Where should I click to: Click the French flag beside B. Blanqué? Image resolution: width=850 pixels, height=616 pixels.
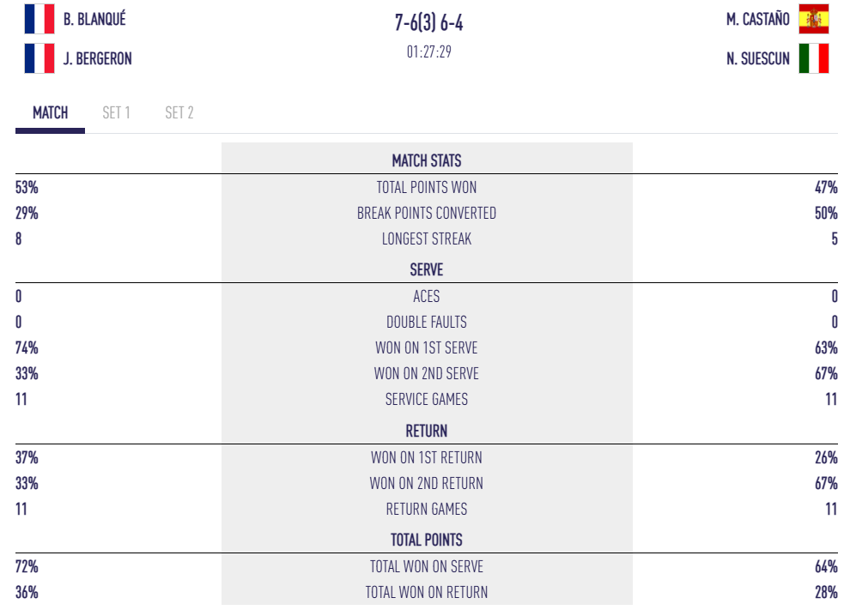coord(39,19)
